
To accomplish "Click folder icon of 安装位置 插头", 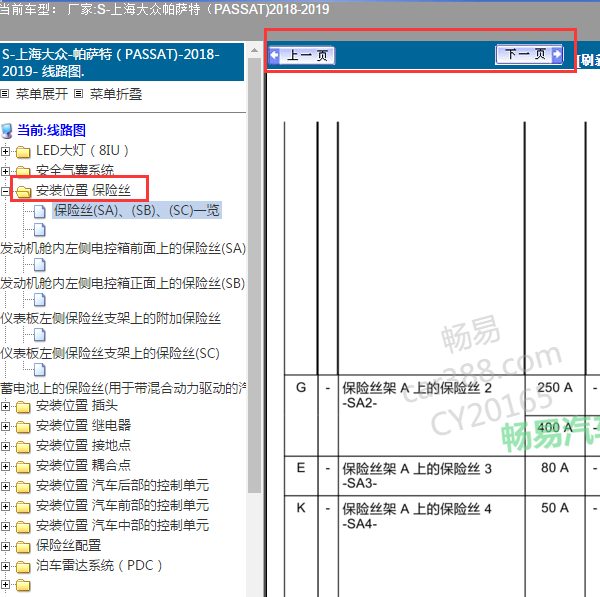I will pos(23,407).
